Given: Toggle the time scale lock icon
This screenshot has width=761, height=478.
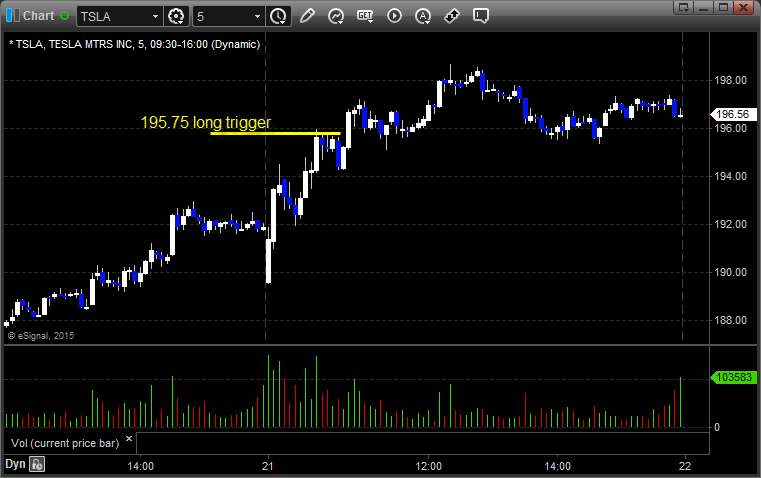Looking at the screenshot, I should (x=37, y=464).
